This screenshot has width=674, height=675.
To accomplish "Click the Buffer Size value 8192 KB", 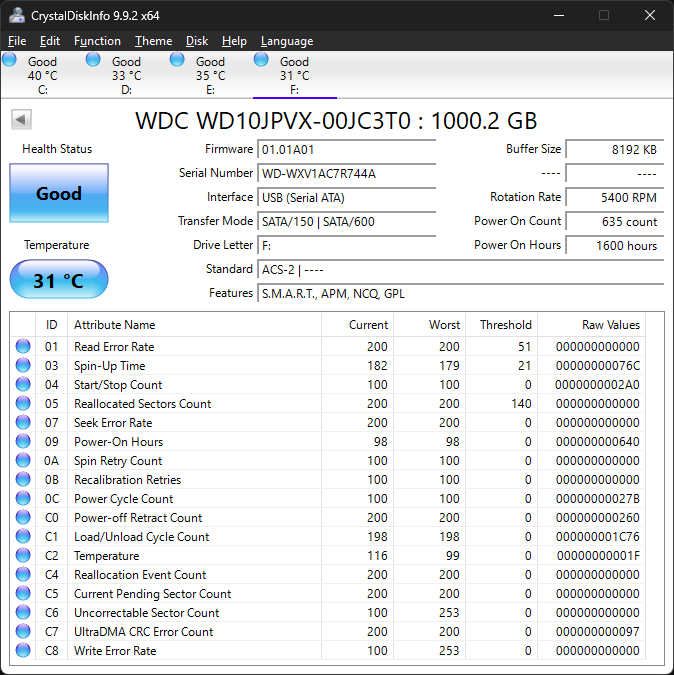I will [x=615, y=149].
